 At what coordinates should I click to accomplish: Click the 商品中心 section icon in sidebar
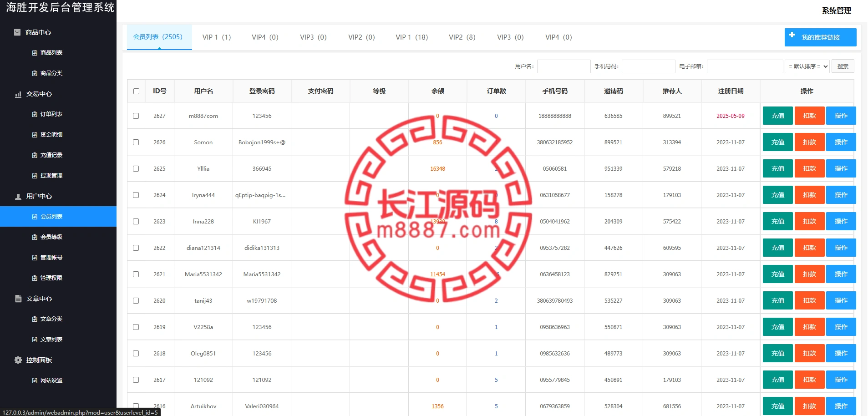[17, 32]
